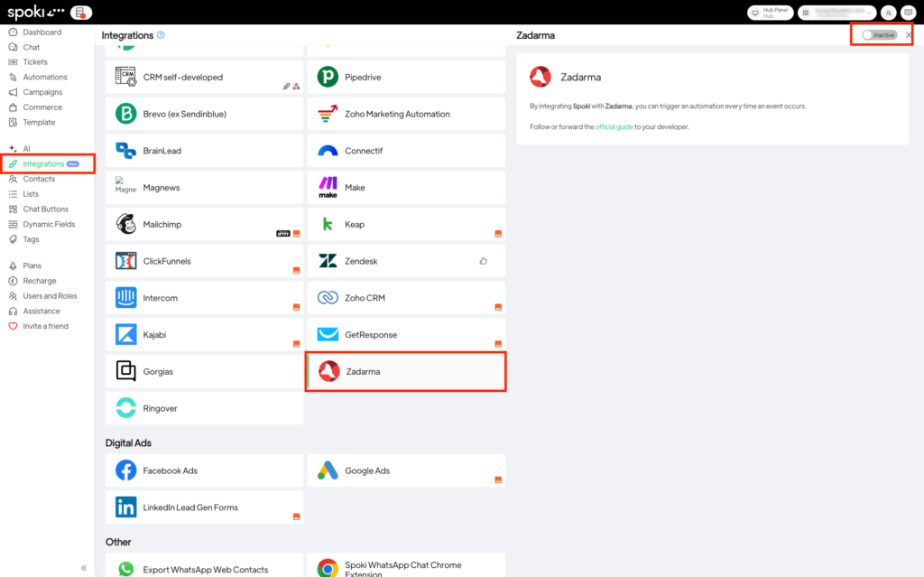
Task: Click the status icon beside the Spoki logo
Action: [x=81, y=13]
